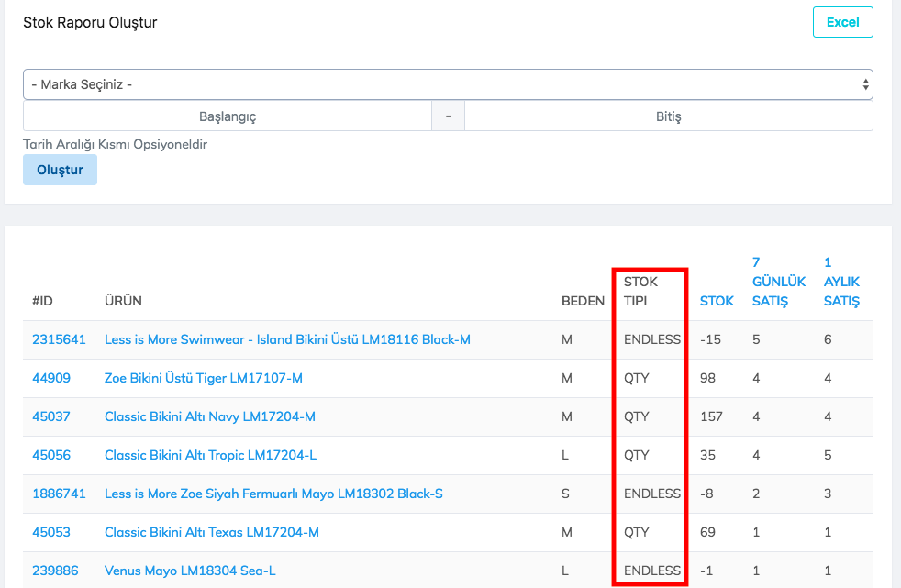
Task: Open product ID 44909
Action: click(51, 378)
